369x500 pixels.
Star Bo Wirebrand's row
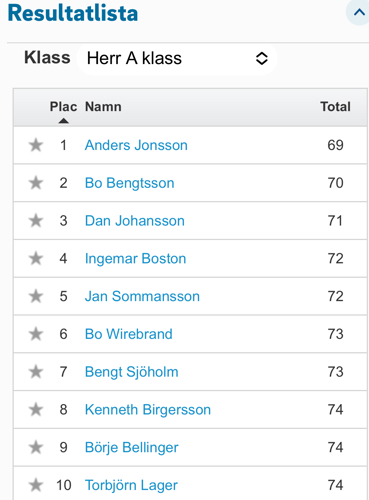point(36,334)
